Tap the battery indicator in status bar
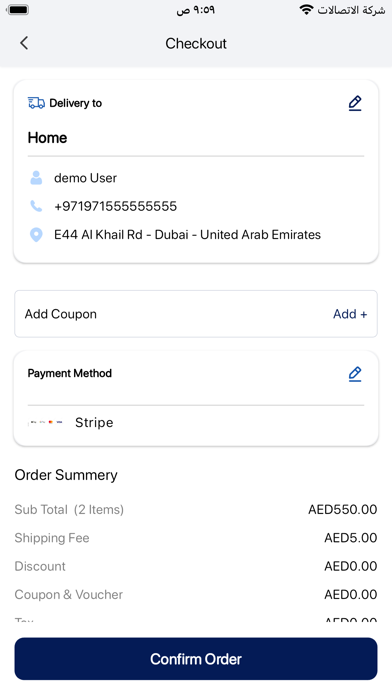Screen dimensions: 392x696 tap(18, 10)
